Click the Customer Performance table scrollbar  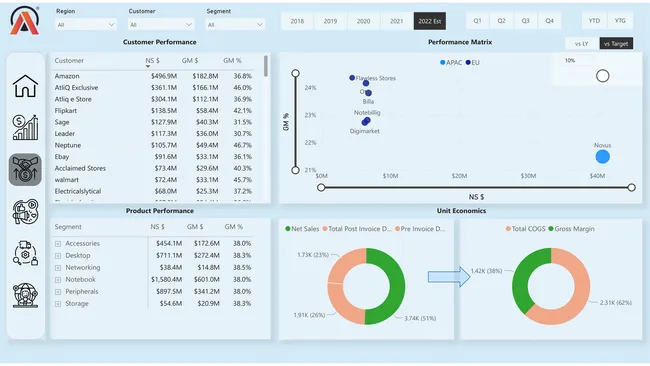(266, 66)
